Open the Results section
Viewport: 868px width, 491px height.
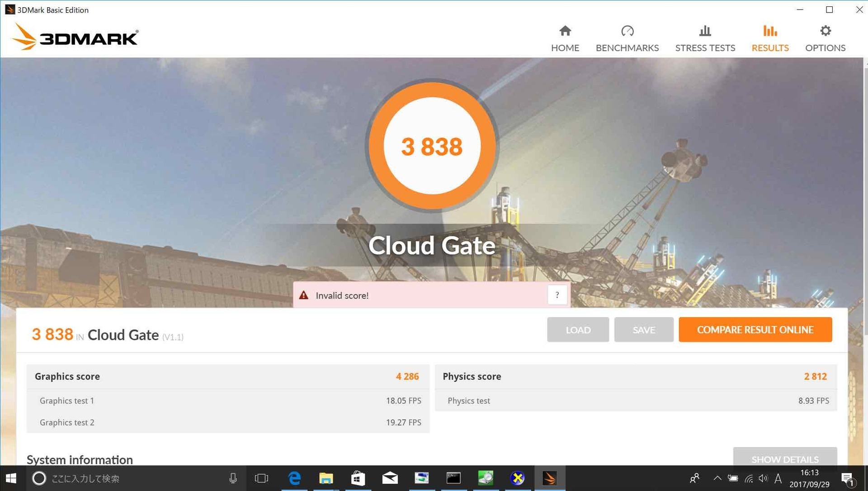(769, 37)
